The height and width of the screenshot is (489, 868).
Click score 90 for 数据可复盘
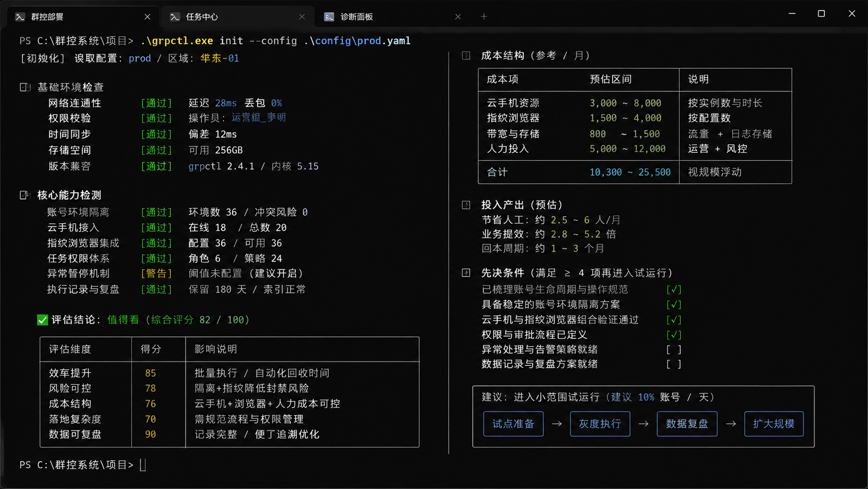click(151, 434)
